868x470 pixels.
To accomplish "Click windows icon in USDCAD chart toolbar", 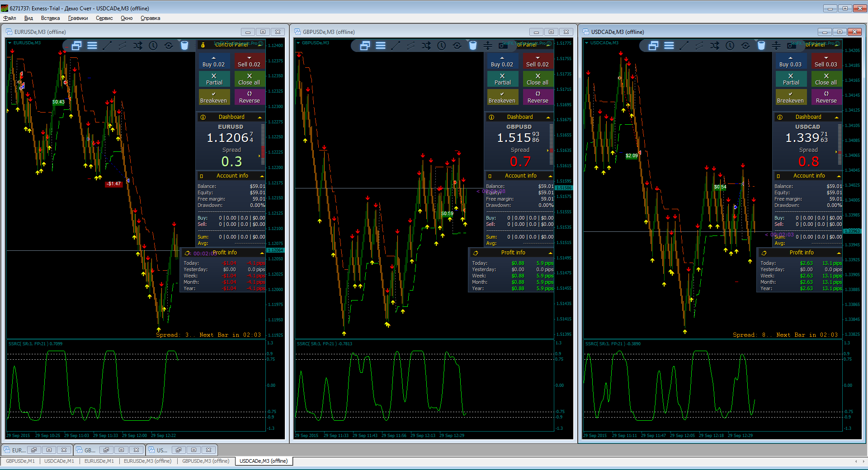I will [654, 46].
